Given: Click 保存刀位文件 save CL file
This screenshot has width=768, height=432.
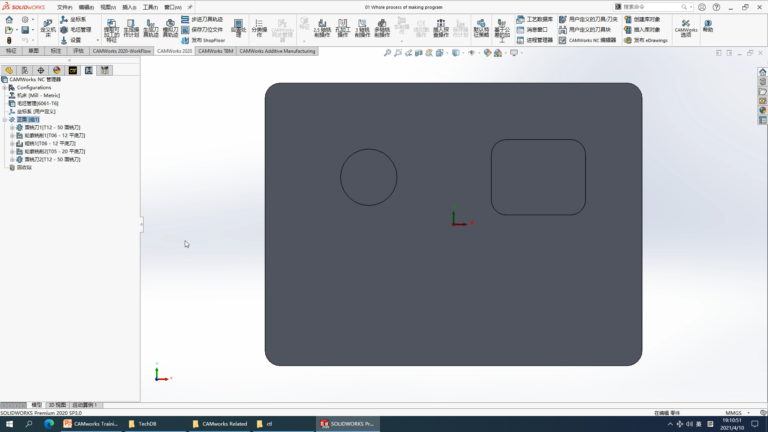Looking at the screenshot, I should tap(202, 29).
